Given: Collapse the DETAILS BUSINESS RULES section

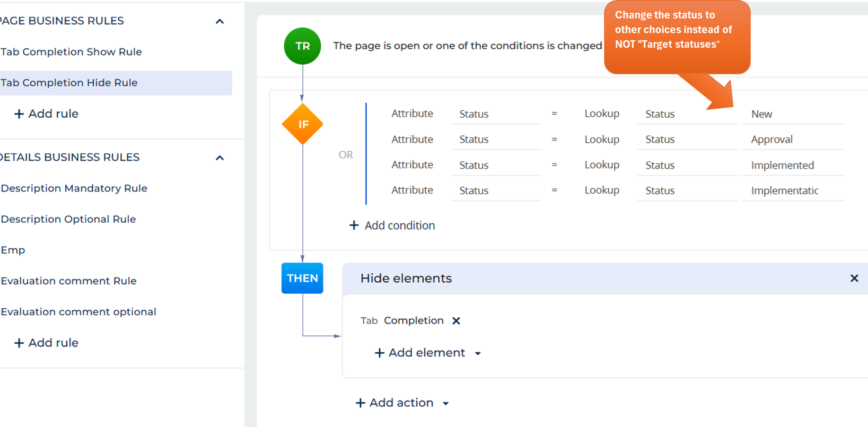Looking at the screenshot, I should point(219,157).
